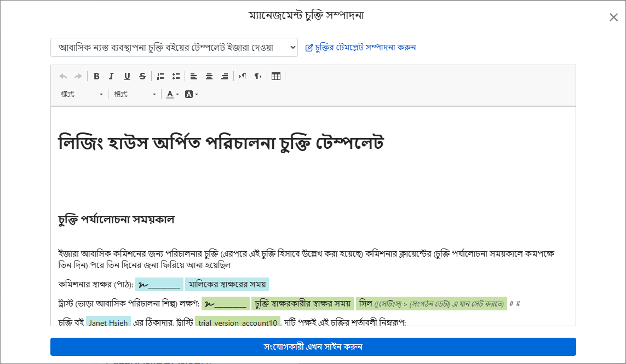Click the লিজিং হাউস document heading
The height and width of the screenshot is (364, 626).
coord(221,143)
